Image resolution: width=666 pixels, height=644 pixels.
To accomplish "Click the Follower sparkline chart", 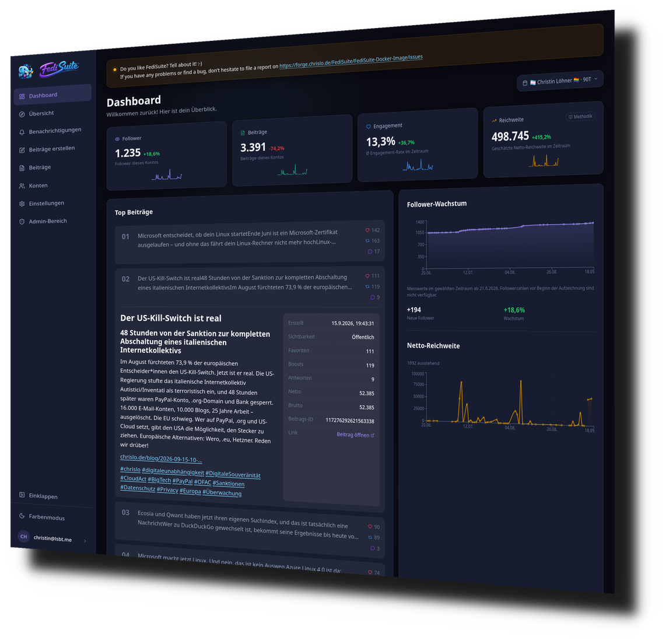I will [x=167, y=174].
